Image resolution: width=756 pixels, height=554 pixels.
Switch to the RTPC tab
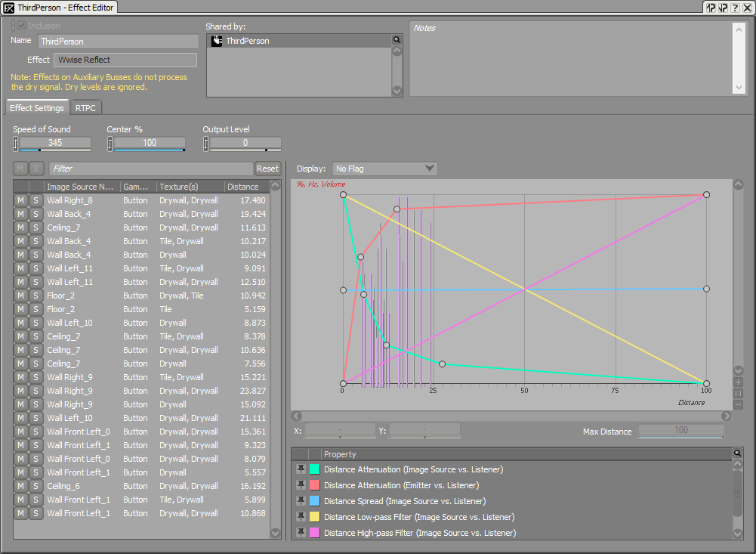tap(85, 107)
